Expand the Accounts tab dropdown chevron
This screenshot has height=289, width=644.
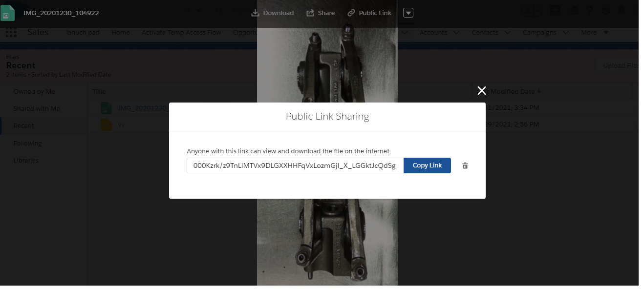(x=456, y=33)
